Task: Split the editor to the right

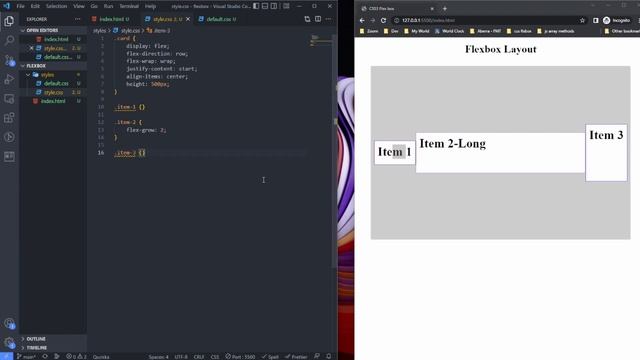Action: coord(318,19)
